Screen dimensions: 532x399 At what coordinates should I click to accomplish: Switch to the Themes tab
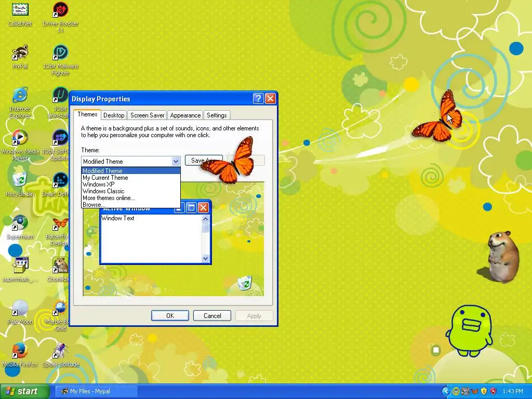[87, 114]
